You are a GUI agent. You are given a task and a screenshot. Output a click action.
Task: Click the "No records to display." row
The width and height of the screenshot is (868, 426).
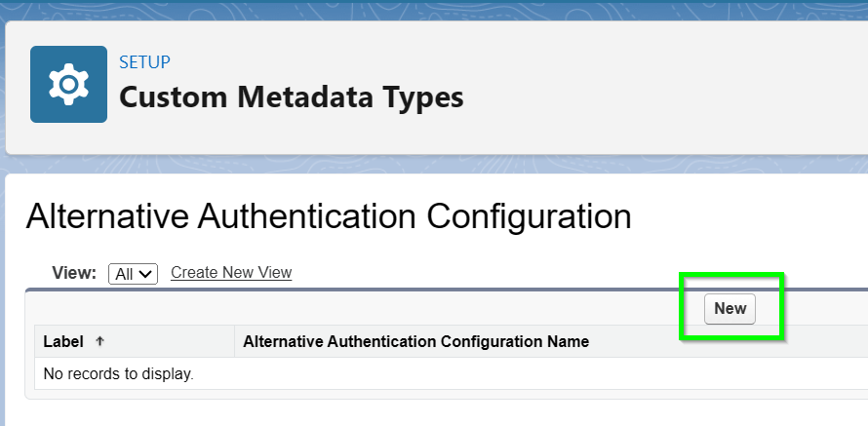tap(119, 373)
